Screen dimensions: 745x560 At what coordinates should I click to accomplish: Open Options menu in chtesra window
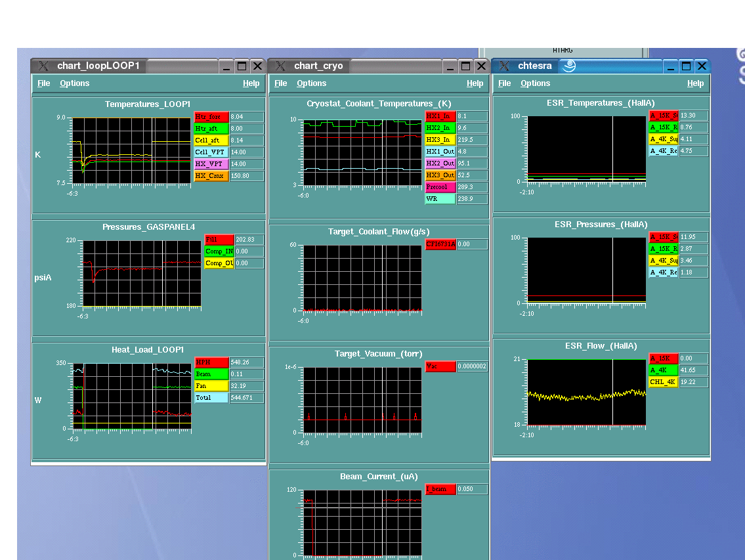coord(536,83)
